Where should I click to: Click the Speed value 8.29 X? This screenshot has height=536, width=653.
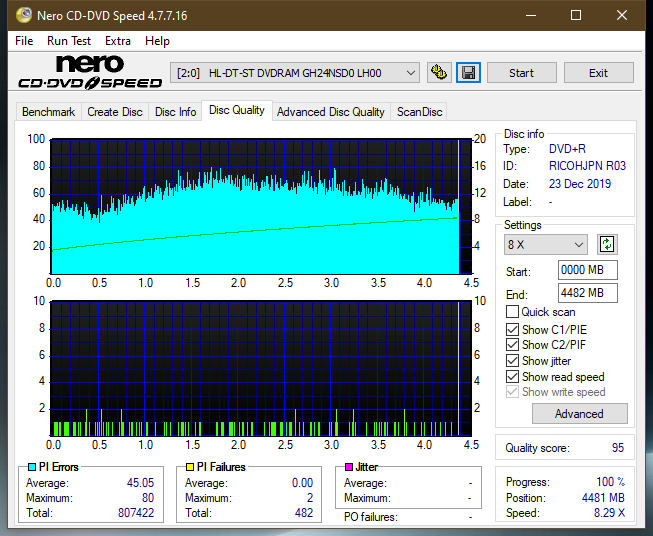[609, 513]
